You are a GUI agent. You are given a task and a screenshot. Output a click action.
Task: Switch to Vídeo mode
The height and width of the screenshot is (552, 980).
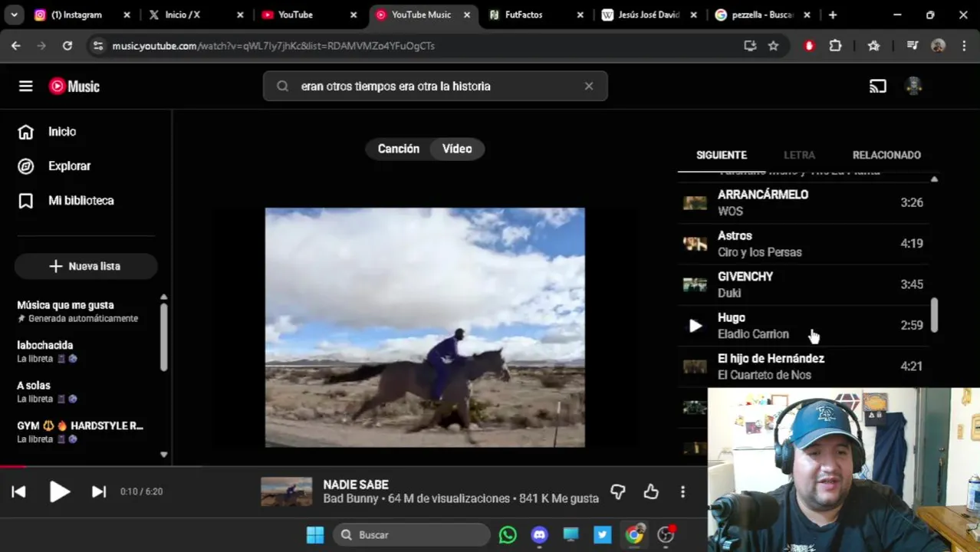coord(457,149)
